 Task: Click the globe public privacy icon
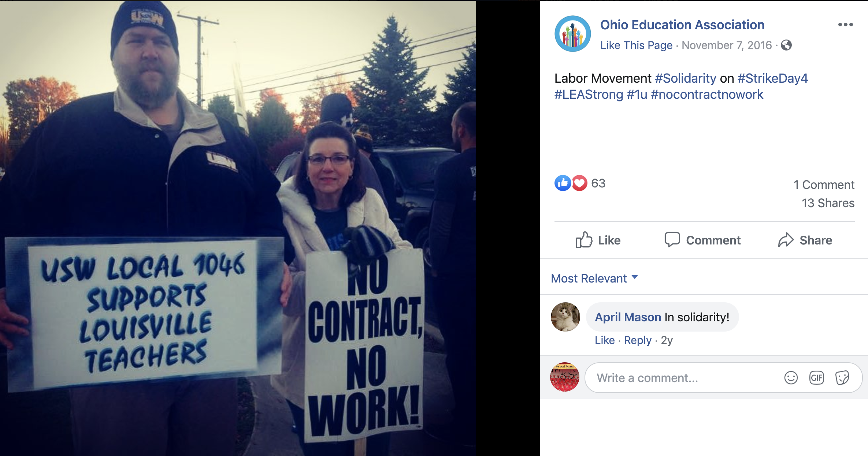786,45
